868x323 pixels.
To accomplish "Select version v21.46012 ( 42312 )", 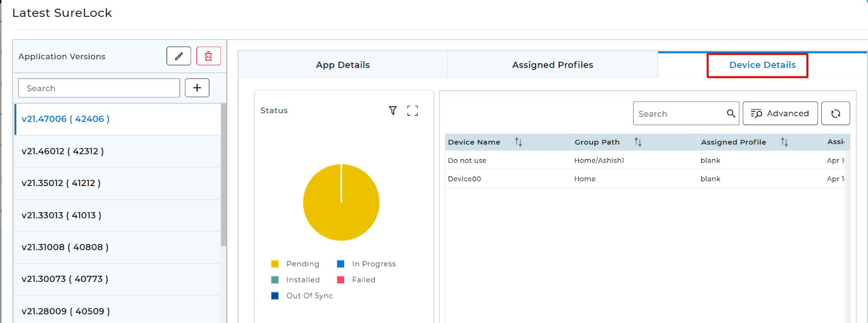I will [117, 151].
